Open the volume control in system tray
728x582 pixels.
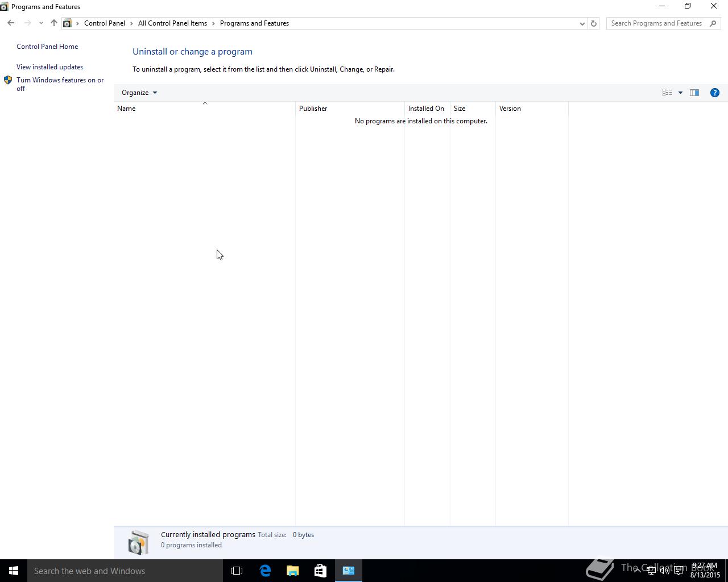(x=664, y=571)
